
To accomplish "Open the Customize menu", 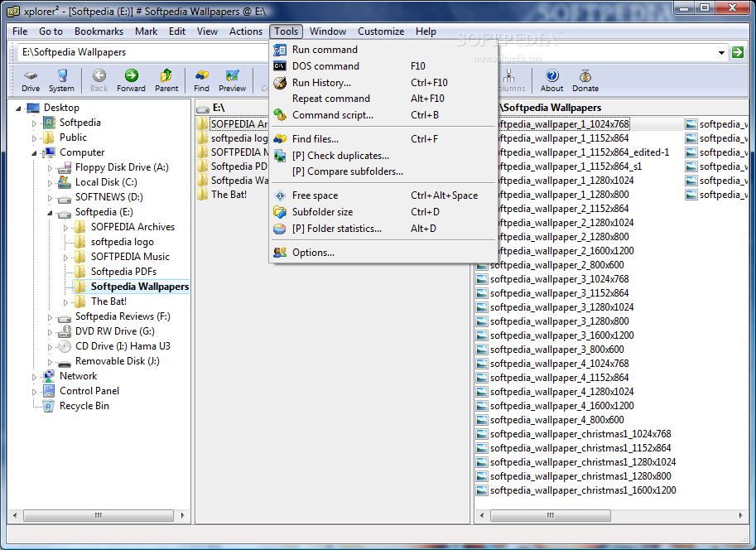I will click(381, 31).
